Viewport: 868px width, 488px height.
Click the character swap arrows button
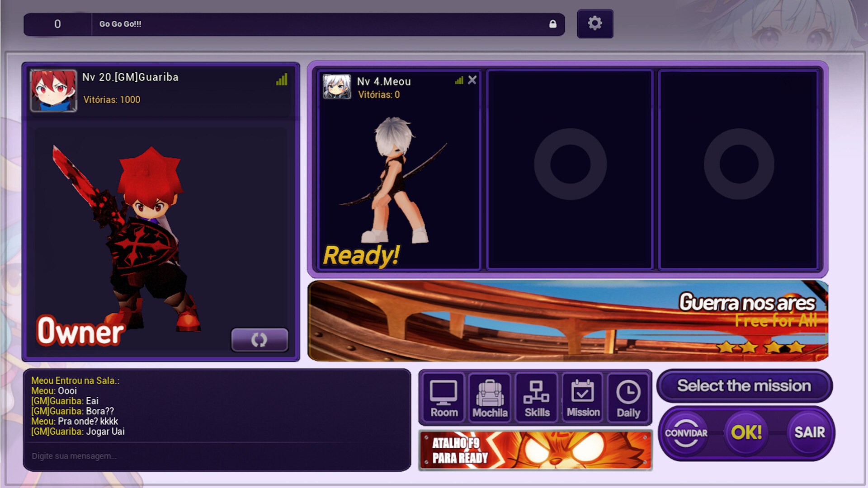259,340
